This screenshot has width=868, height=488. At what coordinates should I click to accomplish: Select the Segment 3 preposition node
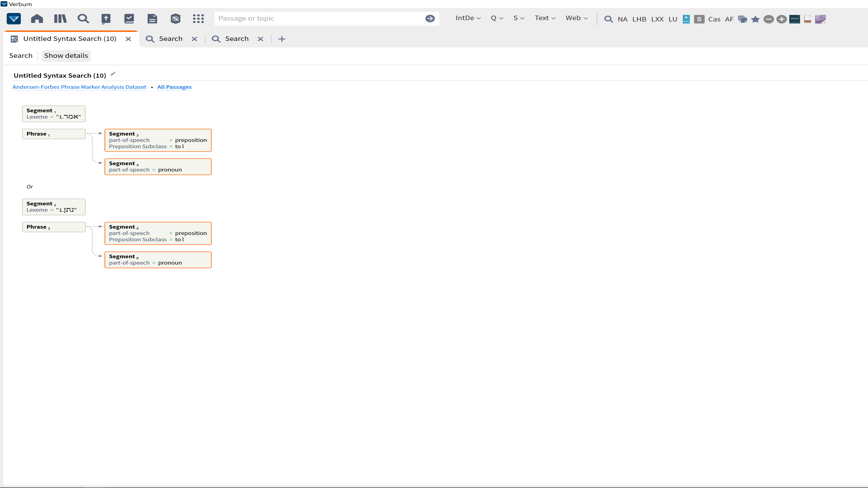pos(158,140)
